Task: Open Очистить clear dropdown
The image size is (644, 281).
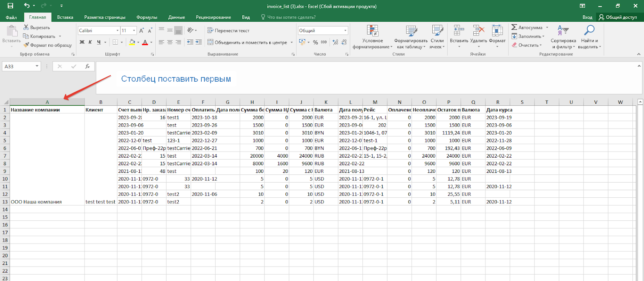Action: (x=527, y=45)
